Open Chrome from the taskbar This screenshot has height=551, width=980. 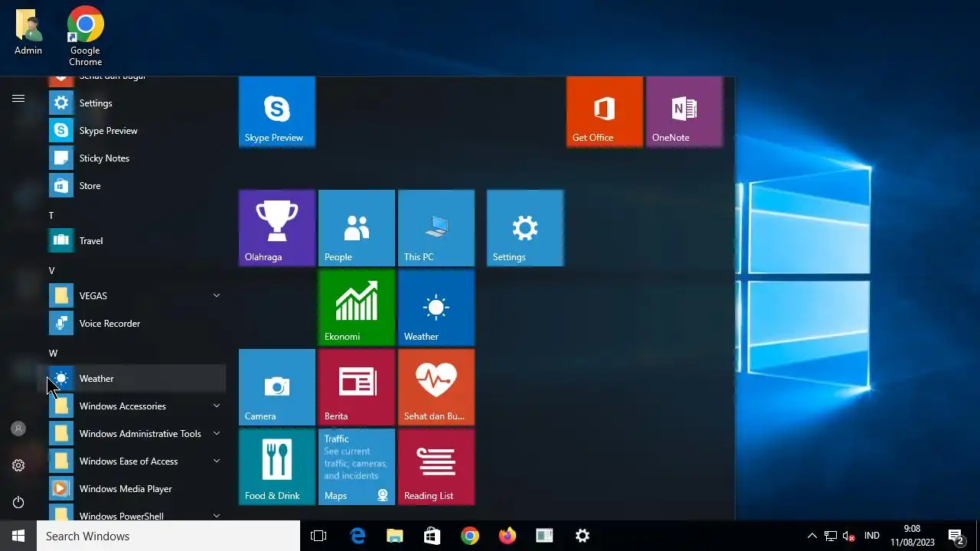(470, 536)
